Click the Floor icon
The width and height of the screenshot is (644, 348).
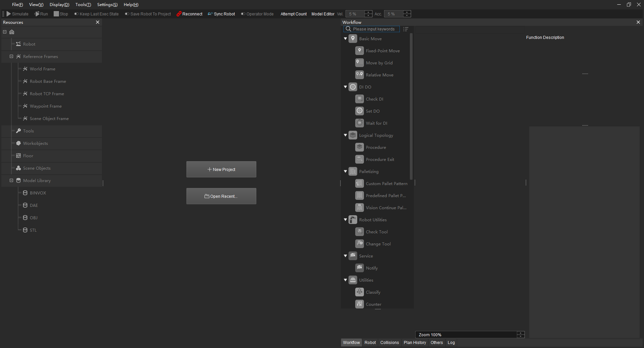(18, 156)
